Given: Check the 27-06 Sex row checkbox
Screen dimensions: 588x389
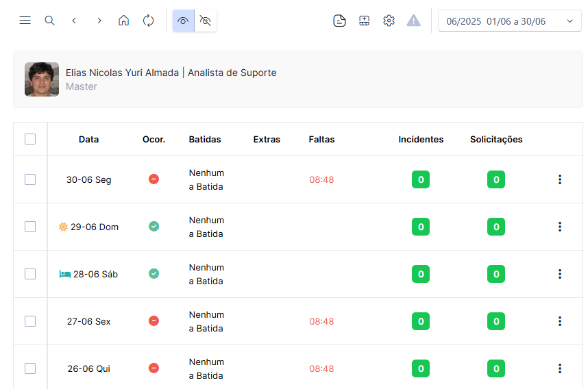Looking at the screenshot, I should [30, 321].
